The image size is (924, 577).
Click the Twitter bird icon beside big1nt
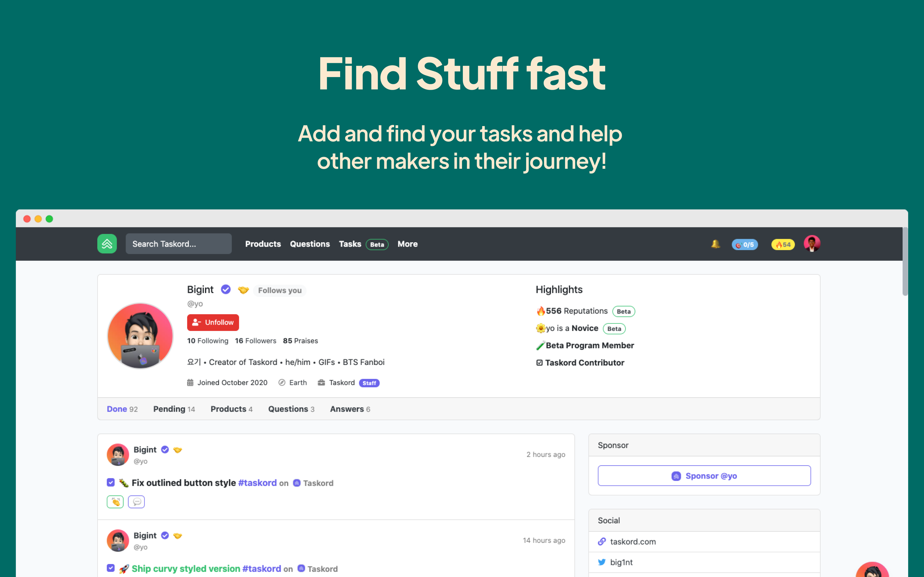[x=602, y=562]
